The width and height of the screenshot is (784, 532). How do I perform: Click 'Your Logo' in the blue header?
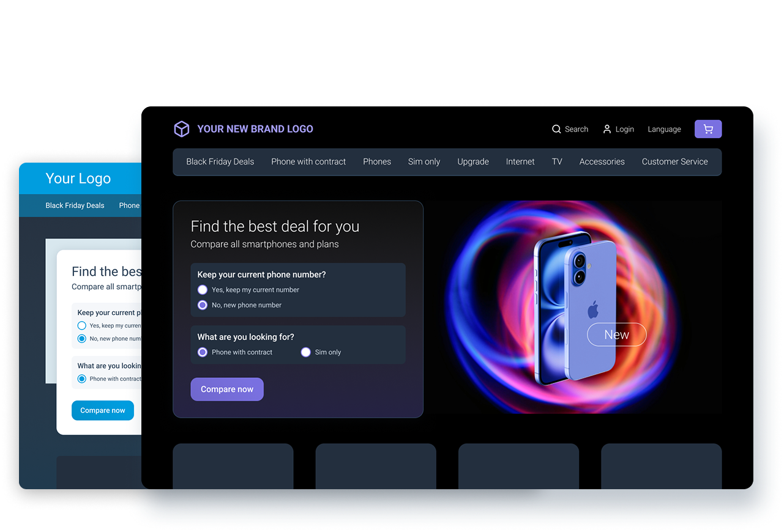point(78,179)
